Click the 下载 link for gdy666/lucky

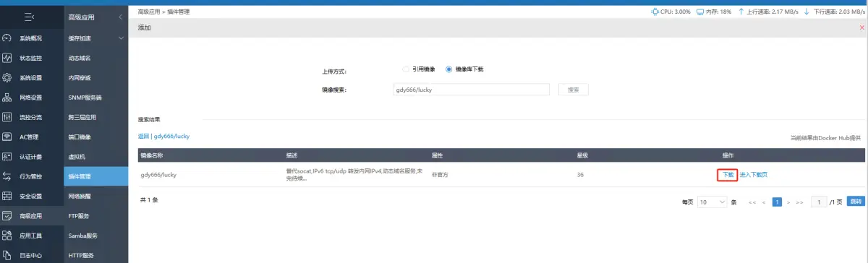[x=728, y=175]
